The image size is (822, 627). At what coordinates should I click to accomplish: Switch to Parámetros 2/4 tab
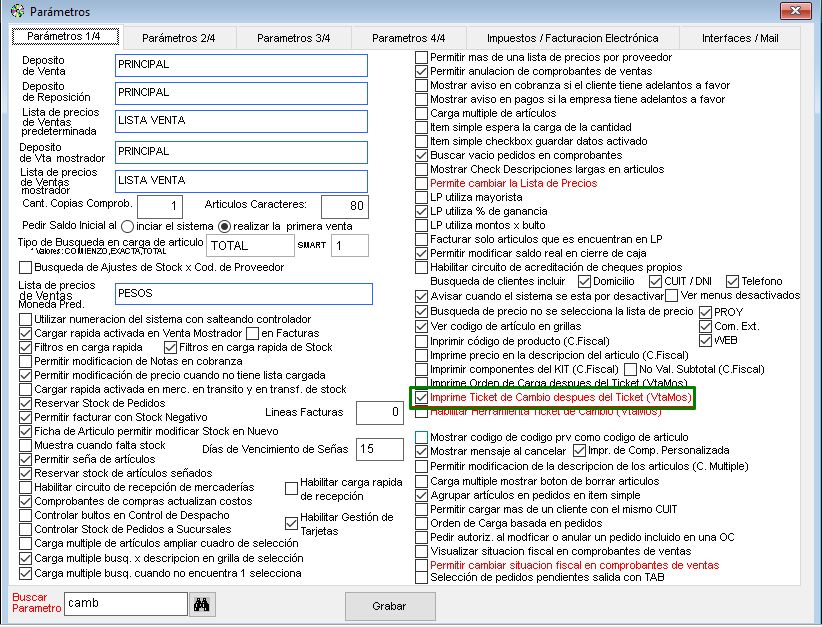tap(178, 38)
